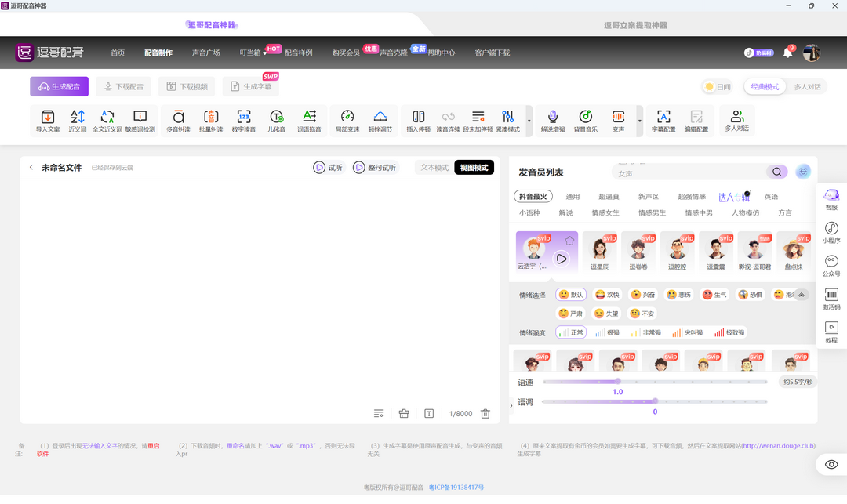Select the 导入文案 import tool
The height and width of the screenshot is (504, 847).
[47, 119]
